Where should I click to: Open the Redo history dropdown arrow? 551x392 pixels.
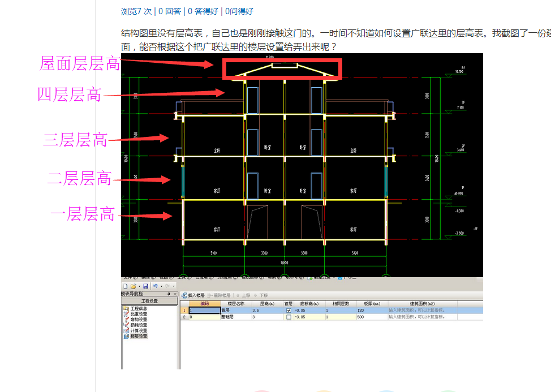174,286
